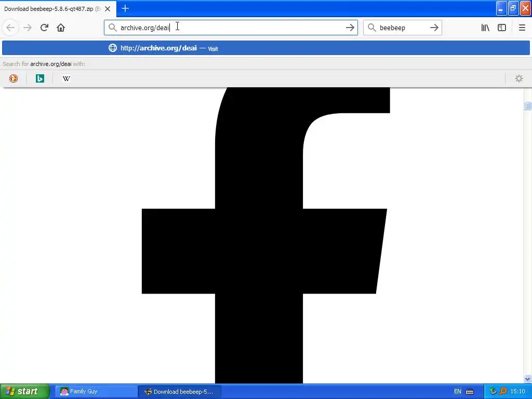Open the Library bookmarks menu
Viewport: 532px width, 399px height.
(485, 28)
